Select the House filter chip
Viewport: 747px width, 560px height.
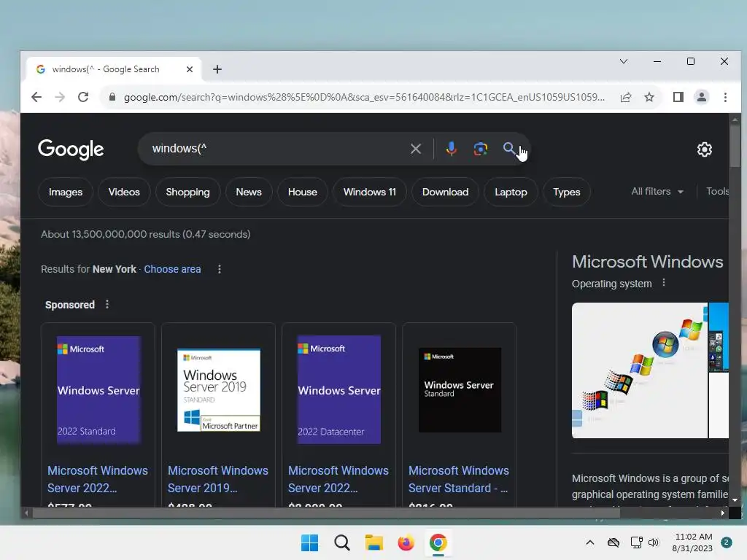(x=303, y=192)
